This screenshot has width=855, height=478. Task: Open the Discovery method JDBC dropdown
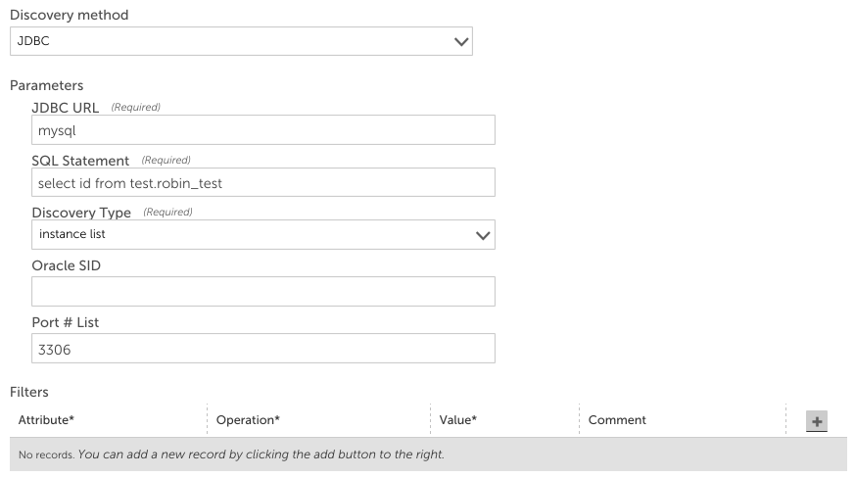240,42
